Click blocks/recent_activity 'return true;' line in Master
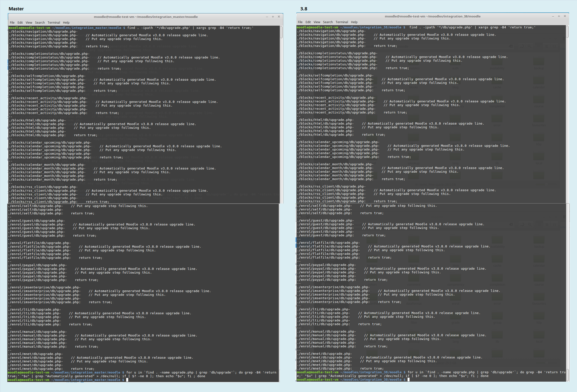Viewport: 577px width, 392px height. [x=64, y=113]
